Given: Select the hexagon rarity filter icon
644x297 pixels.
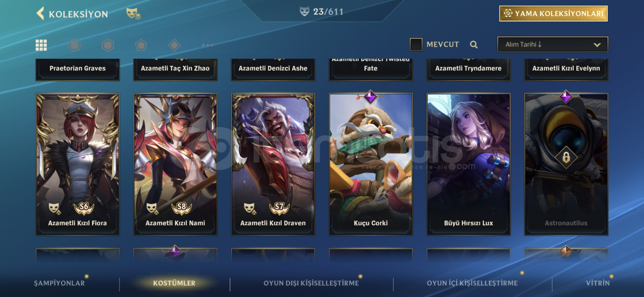Looking at the screenshot, I should click(x=108, y=45).
